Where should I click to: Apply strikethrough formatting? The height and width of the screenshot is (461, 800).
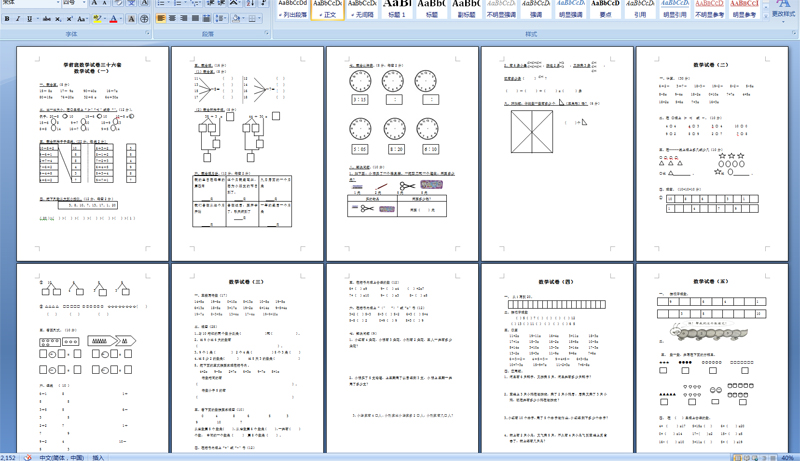47,19
